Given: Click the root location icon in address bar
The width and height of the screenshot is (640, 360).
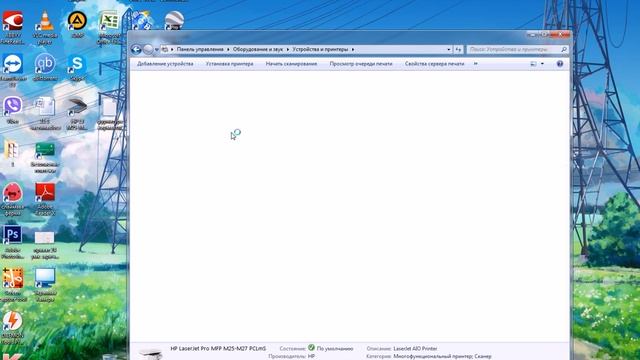Looking at the screenshot, I should click(x=165, y=49).
